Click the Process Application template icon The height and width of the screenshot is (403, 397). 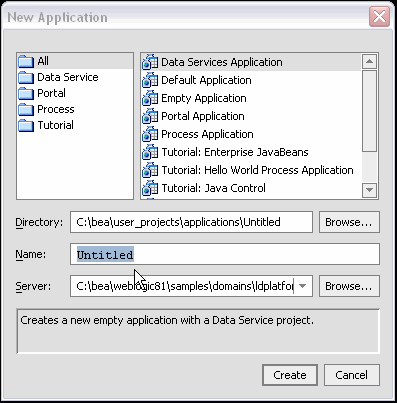pyautogui.click(x=150, y=134)
